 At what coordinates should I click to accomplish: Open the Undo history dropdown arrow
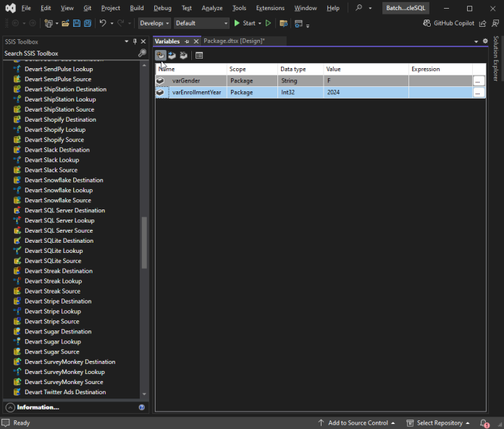click(112, 23)
